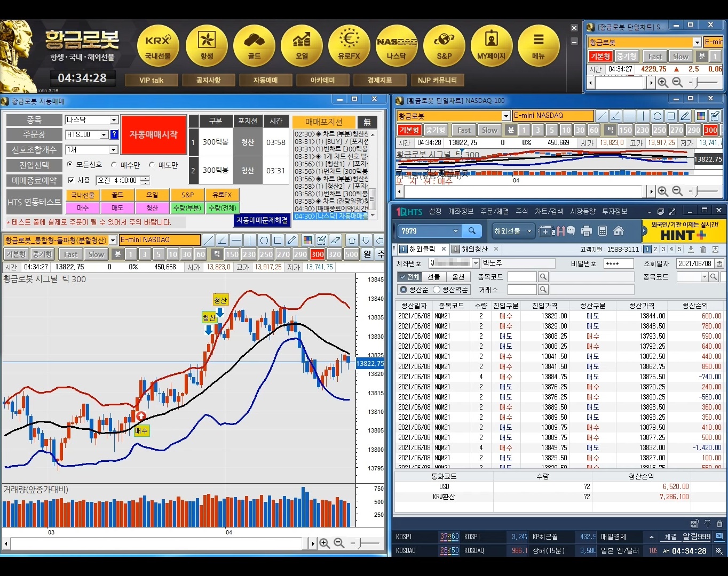Click the red 자동매매시작 button

154,134
